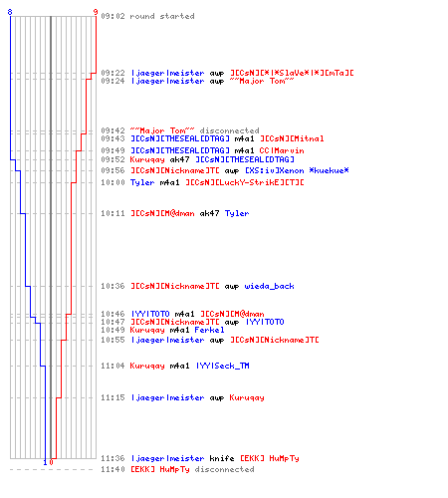Click red team starting count 9
The width and height of the screenshot is (448, 498).
(96, 12)
